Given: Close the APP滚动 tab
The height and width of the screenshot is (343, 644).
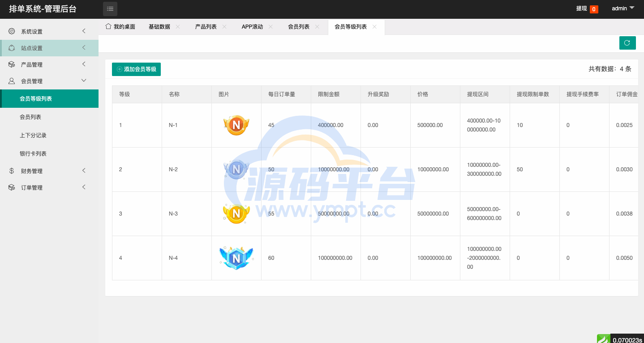Looking at the screenshot, I should [x=270, y=27].
